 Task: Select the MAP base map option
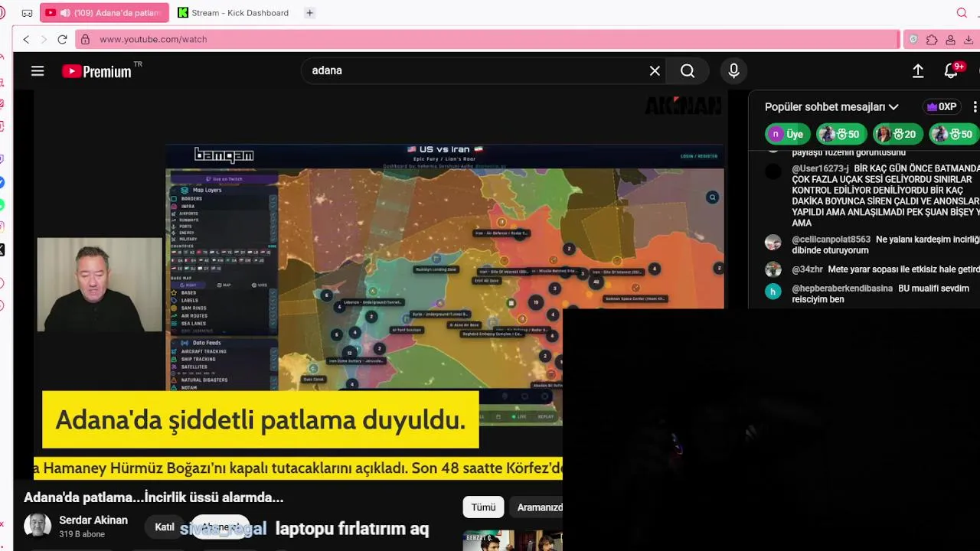[224, 285]
